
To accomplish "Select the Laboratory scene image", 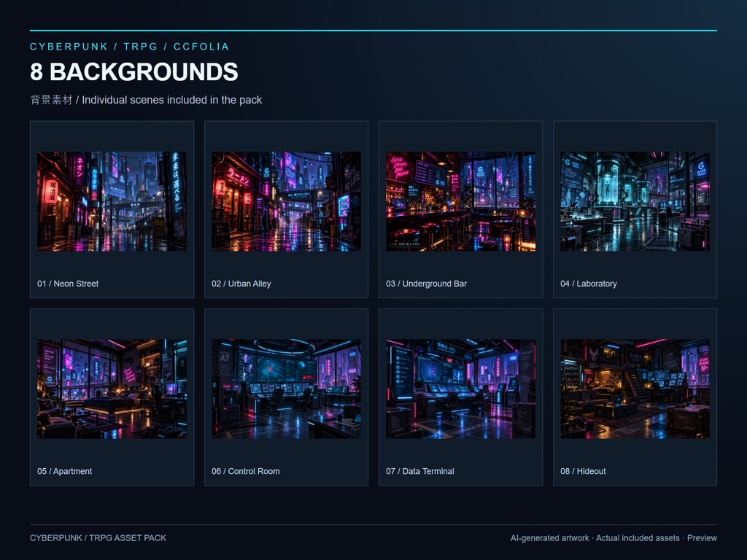I will 635,201.
